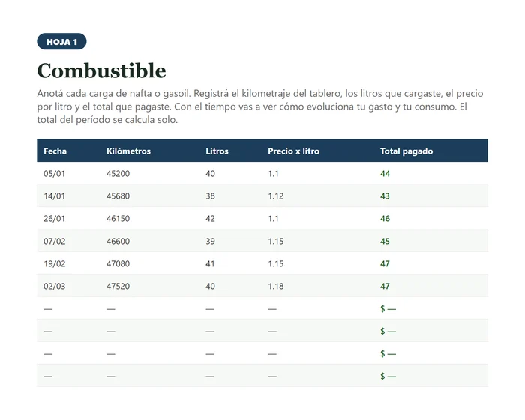
Task: Select the kilometers value 46150
Action: pyautogui.click(x=118, y=218)
